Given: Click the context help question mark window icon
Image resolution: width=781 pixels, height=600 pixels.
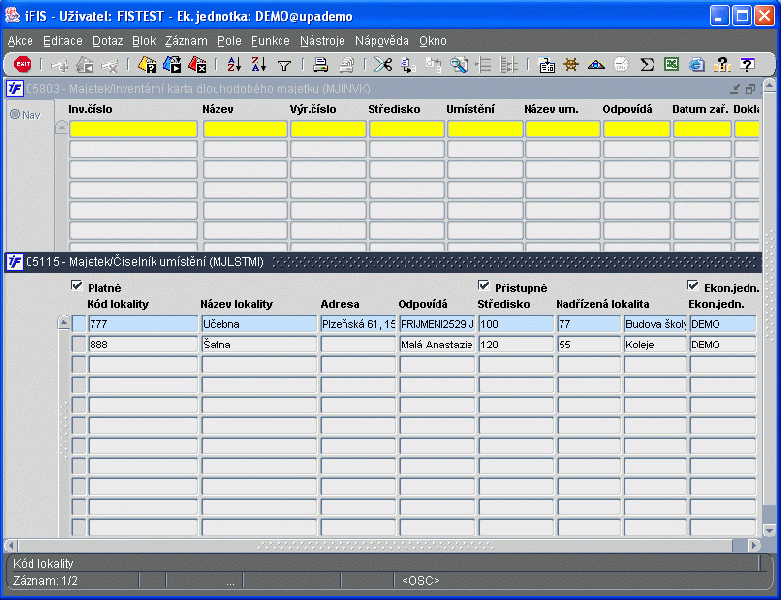Looking at the screenshot, I should tap(747, 64).
